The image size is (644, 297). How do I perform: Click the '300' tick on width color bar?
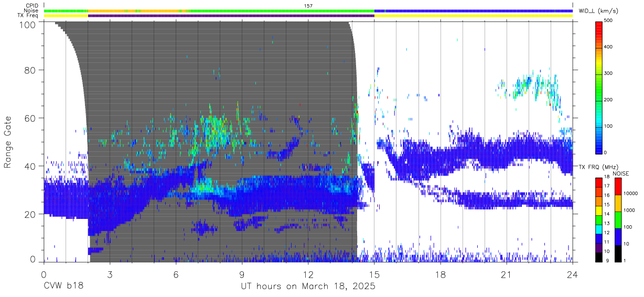[608, 74]
